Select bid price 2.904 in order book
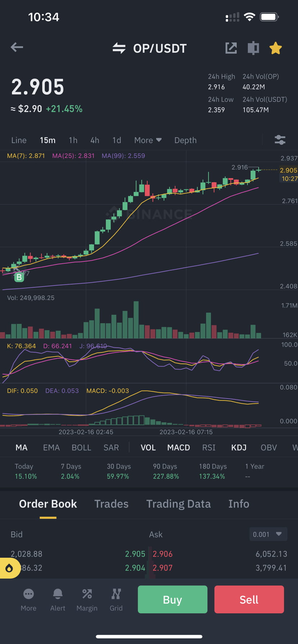Viewport: 298px width, 644px height. pyautogui.click(x=135, y=568)
